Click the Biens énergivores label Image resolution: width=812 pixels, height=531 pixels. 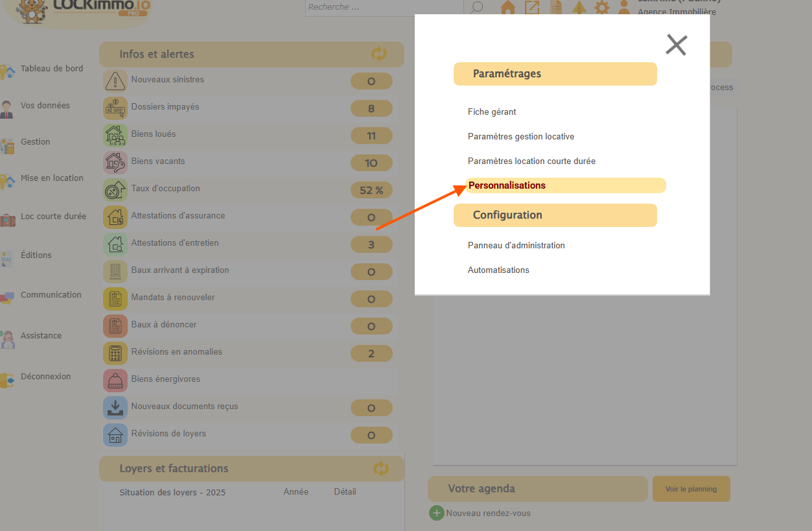tap(166, 379)
